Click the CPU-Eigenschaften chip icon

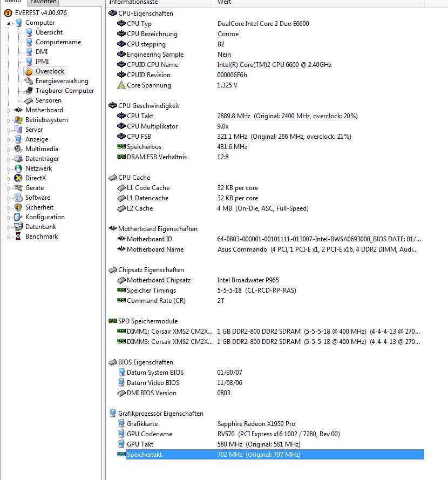[113, 13]
